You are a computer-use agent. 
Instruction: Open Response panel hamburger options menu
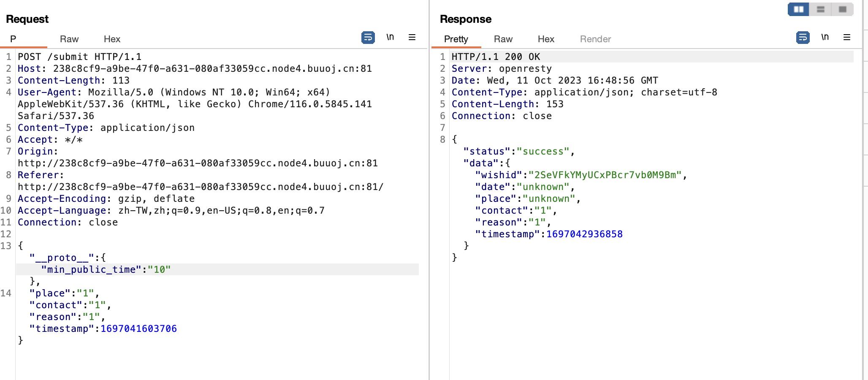click(847, 38)
